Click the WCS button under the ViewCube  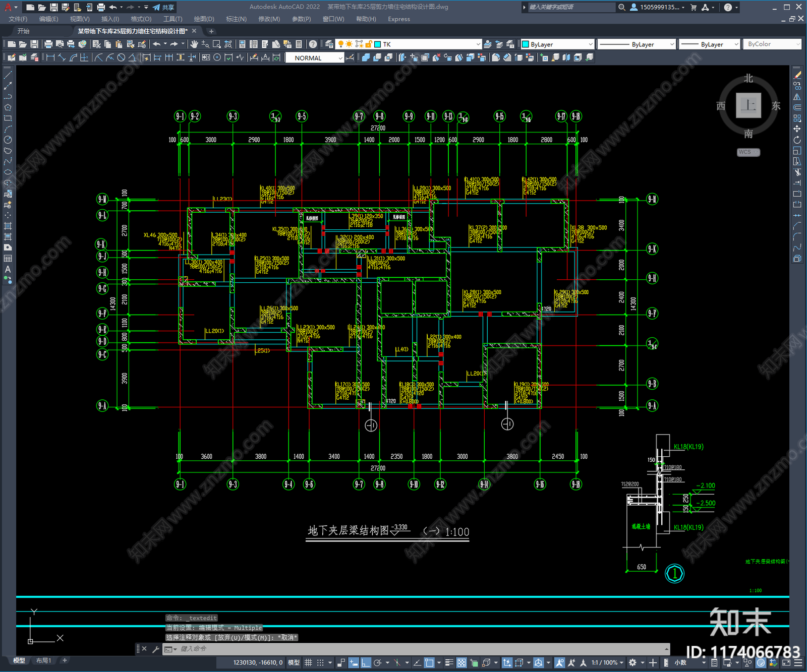pos(748,152)
